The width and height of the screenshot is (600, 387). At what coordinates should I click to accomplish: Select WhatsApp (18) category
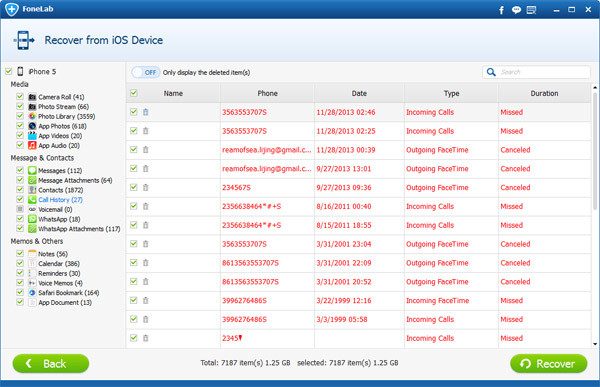59,219
